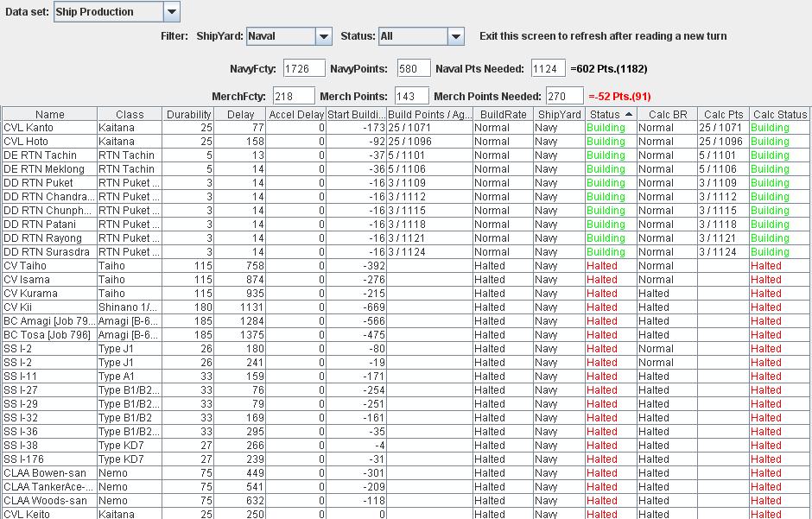Click Build Points cell 25 / 1096
The width and height of the screenshot is (812, 519).
point(430,142)
